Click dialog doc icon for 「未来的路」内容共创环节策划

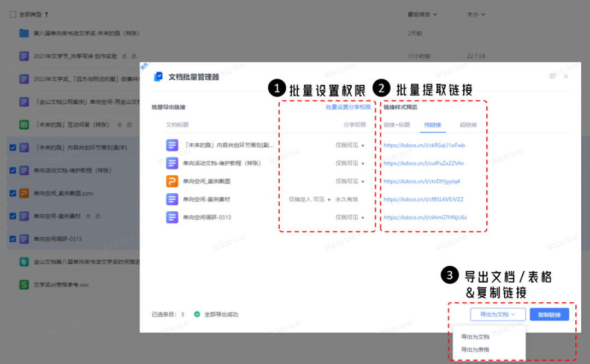(x=172, y=145)
